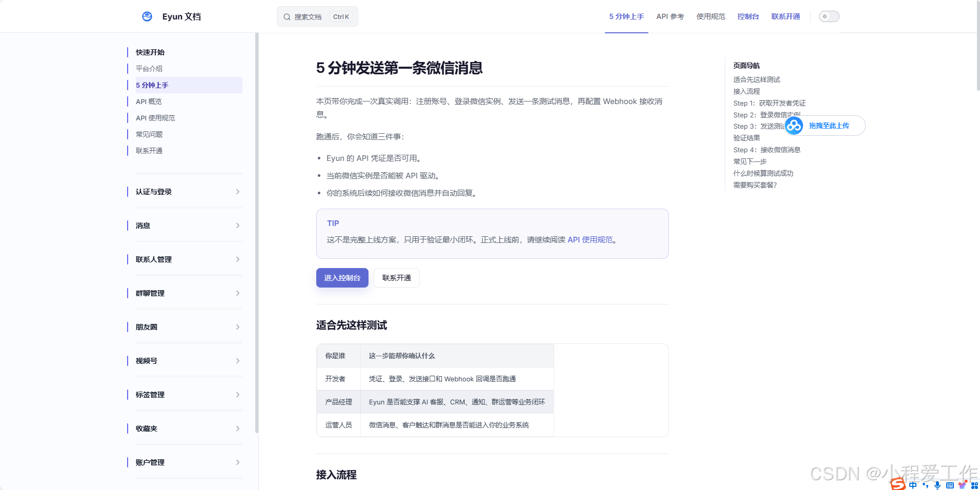Click the page's main vertical scrollbar

click(x=978, y=46)
